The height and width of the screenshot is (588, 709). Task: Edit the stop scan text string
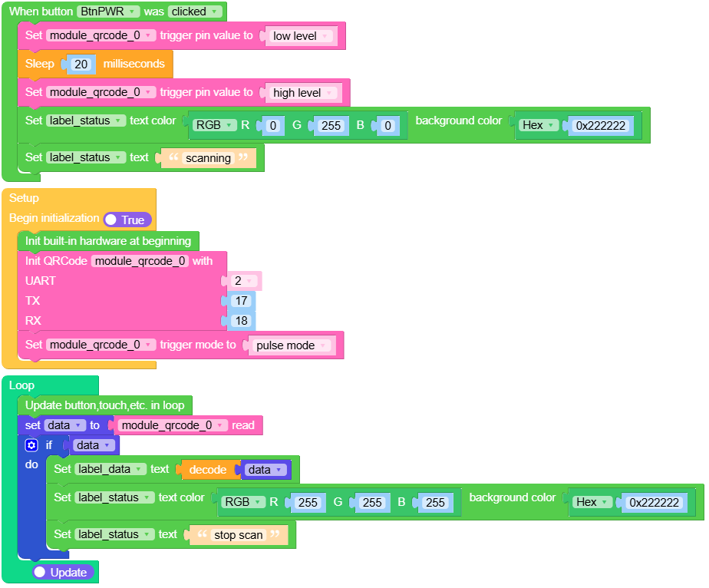(239, 535)
